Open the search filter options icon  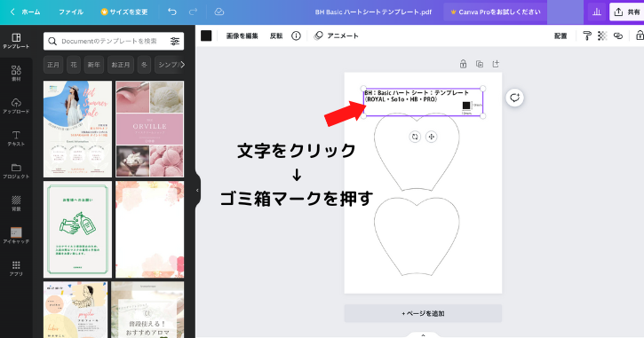(175, 41)
